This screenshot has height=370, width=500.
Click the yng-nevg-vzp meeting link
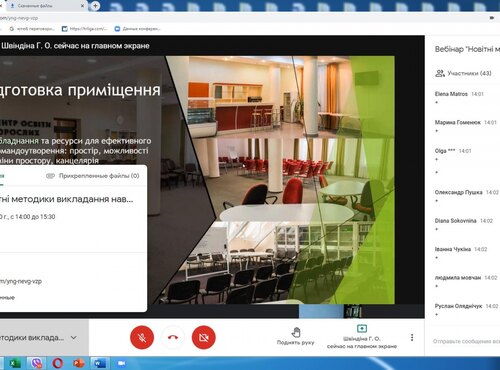21,281
